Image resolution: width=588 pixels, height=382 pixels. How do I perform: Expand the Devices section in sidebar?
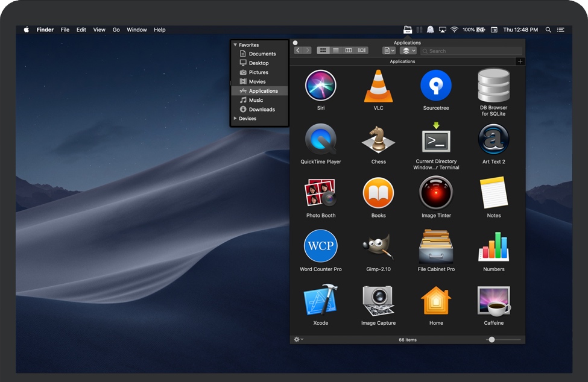click(x=235, y=119)
